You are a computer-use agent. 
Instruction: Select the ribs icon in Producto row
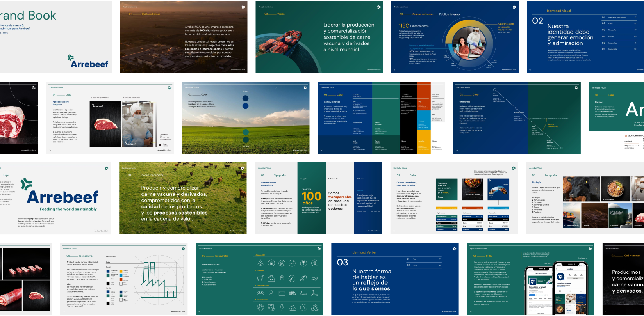tap(315, 279)
